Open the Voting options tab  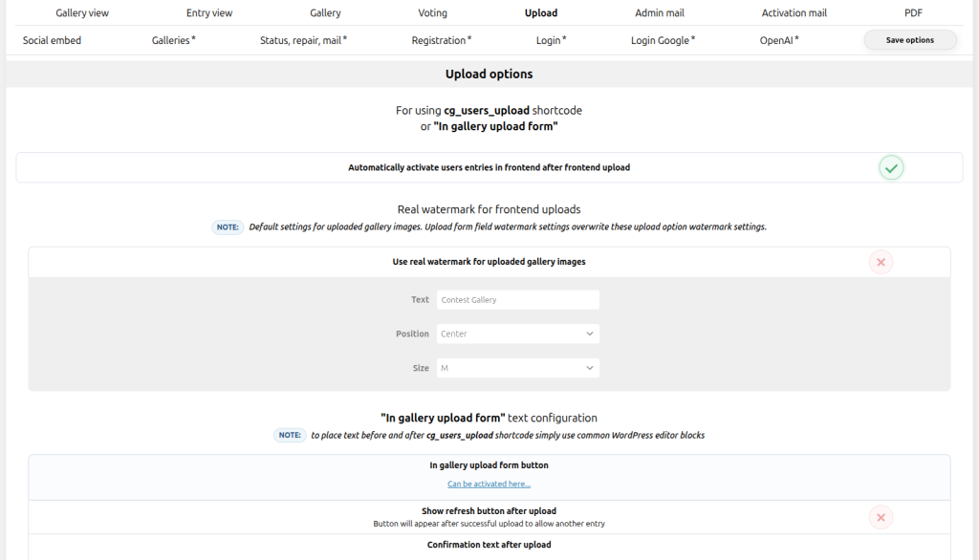click(x=433, y=13)
